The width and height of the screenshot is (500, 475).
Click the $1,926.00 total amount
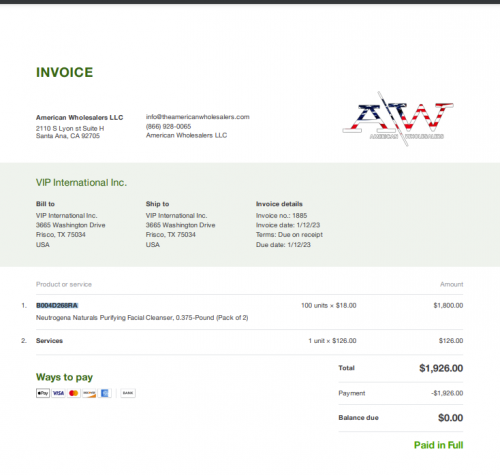tap(441, 368)
